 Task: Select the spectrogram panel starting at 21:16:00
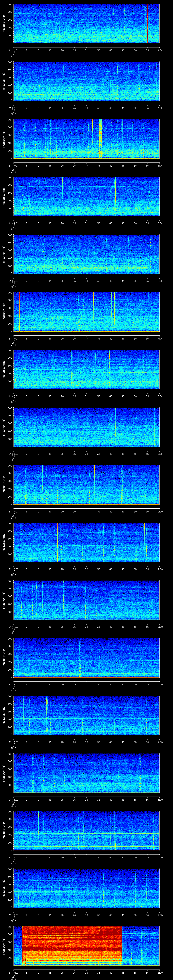tap(87, 888)
